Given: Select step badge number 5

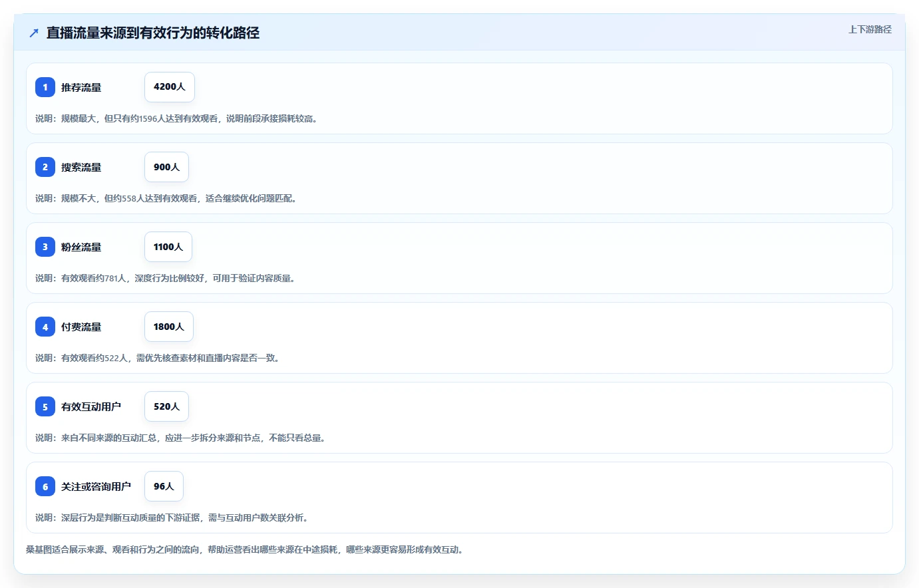Looking at the screenshot, I should [x=45, y=406].
